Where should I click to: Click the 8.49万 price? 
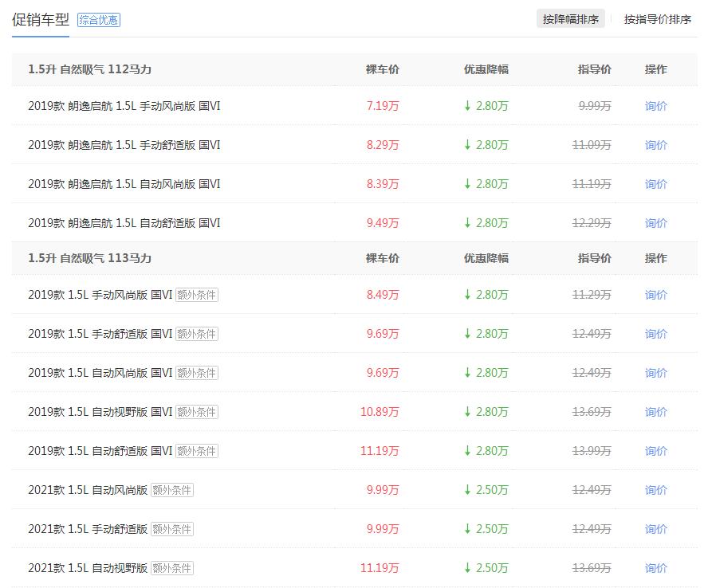pos(383,295)
